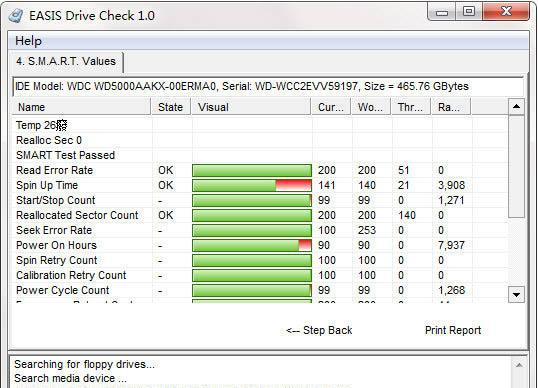538x388 pixels.
Task: Click raw value 1,271 for Start/Stop Count
Action: click(x=451, y=200)
